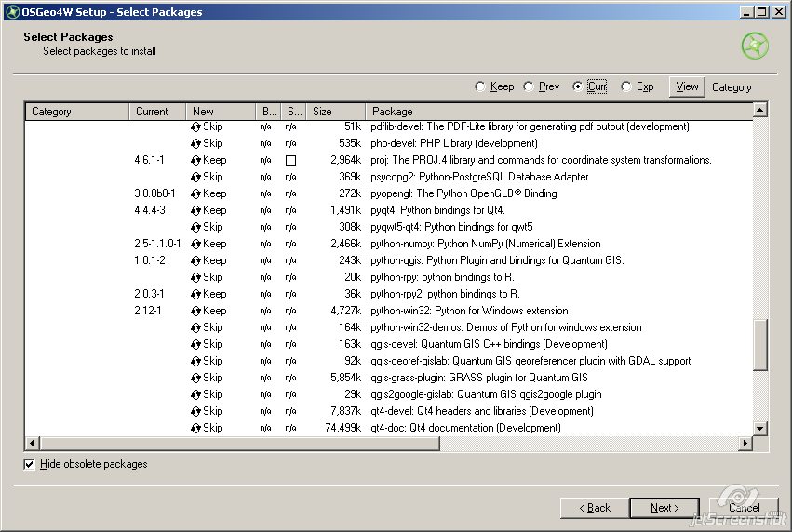Click the 74,499k size value
The height and width of the screenshot is (532, 792).
point(343,428)
